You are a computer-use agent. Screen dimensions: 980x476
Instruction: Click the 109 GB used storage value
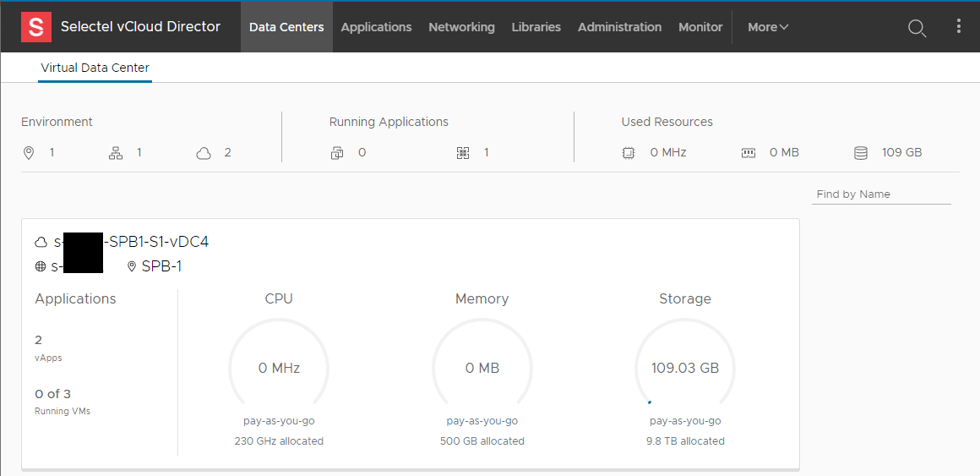click(902, 152)
